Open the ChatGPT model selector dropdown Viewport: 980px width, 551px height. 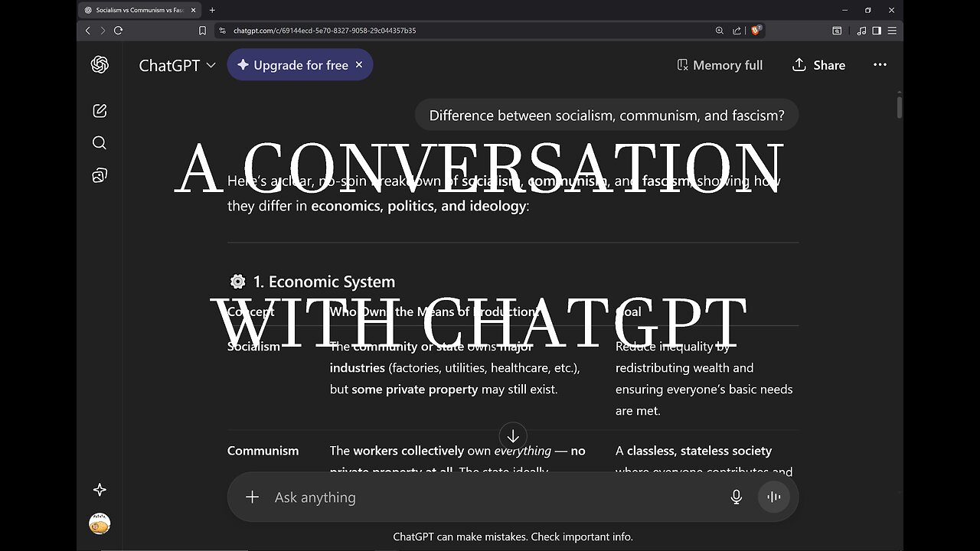[x=177, y=65]
